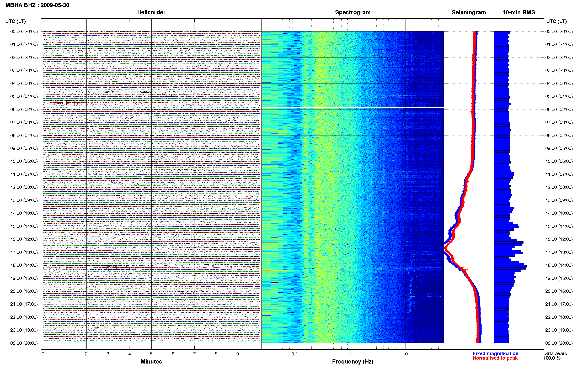This screenshot has width=588, height=368.
Task: Click left axis label '12:00 (08:00)'
Action: 24,187
